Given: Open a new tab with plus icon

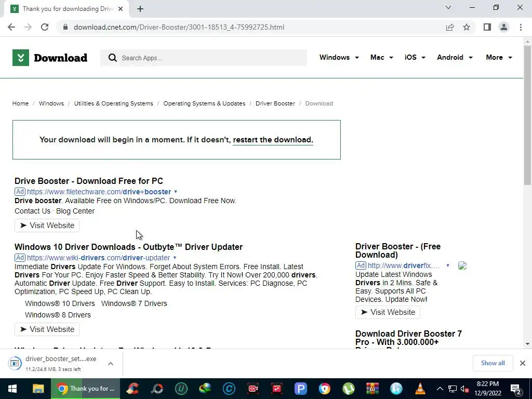Looking at the screenshot, I should pyautogui.click(x=140, y=9).
